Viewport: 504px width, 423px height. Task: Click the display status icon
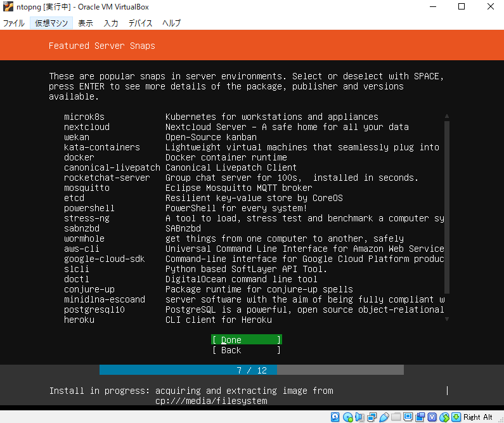pos(408,417)
